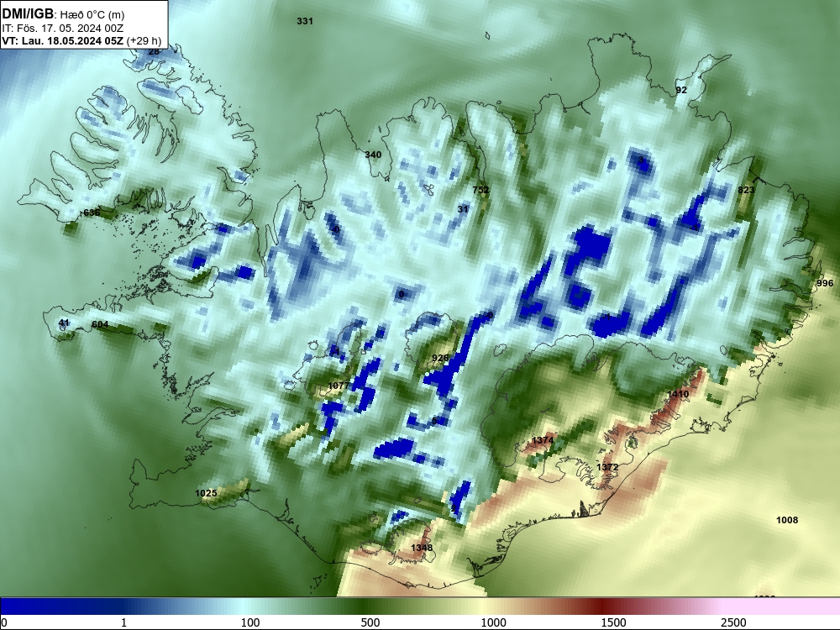The image size is (840, 630).
Task: Click the legend label 1000
Action: [x=493, y=622]
